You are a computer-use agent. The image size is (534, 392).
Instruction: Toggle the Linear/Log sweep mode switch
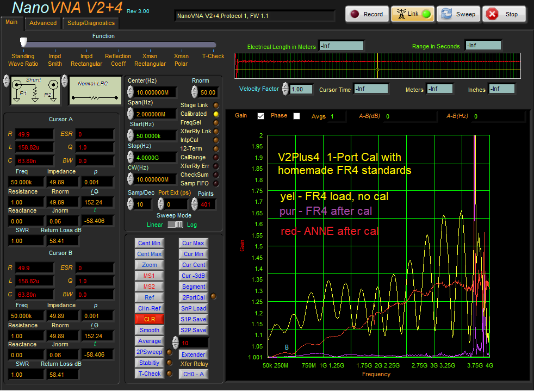pyautogui.click(x=176, y=225)
